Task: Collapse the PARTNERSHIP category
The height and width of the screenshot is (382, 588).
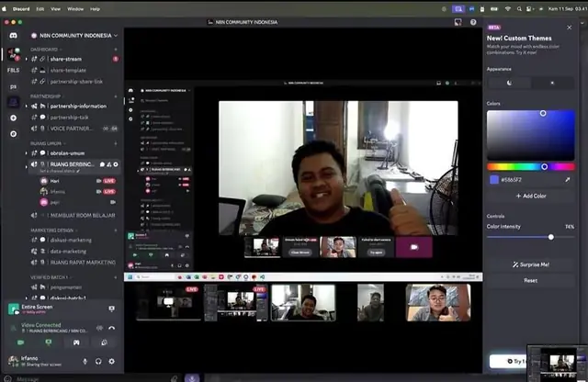Action: [46, 96]
